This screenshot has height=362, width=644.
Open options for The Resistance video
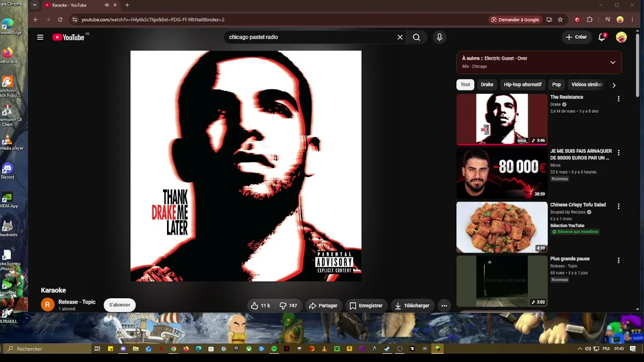tap(618, 99)
